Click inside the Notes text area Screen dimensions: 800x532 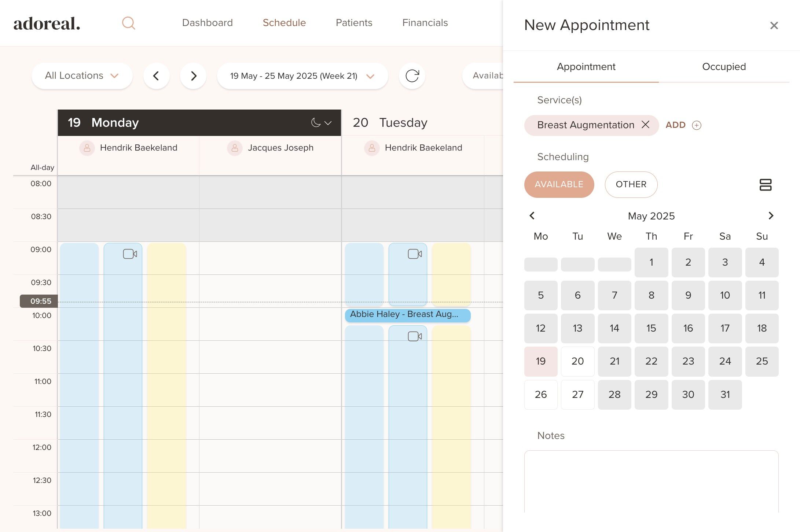(x=651, y=481)
